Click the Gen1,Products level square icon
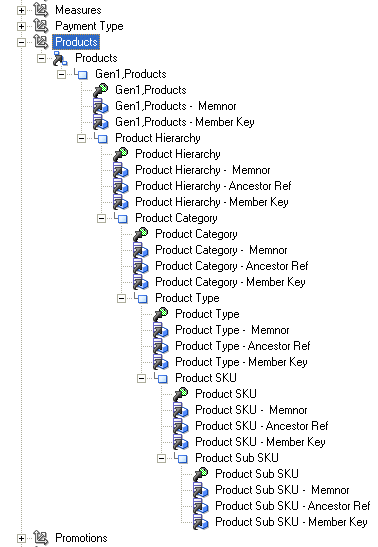This screenshot has height=547, width=378. point(83,74)
